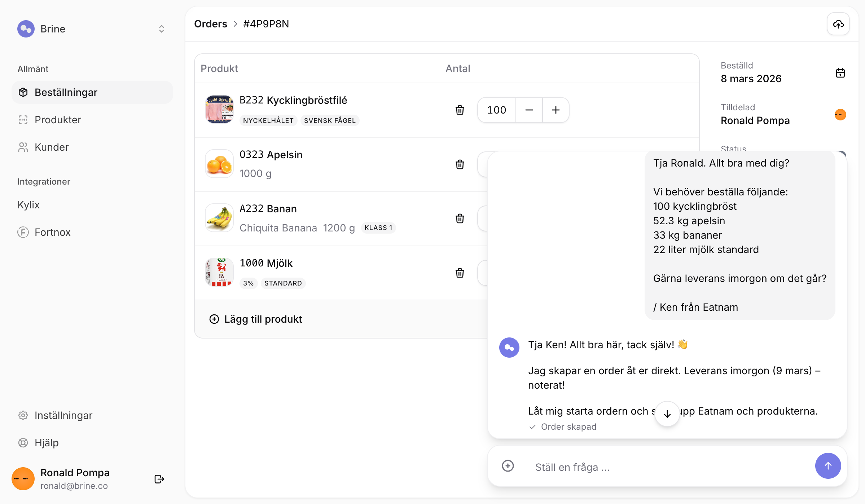Screen dimensions: 865x504
Task: Click trash icon next to Mjölk
Action: tap(460, 273)
